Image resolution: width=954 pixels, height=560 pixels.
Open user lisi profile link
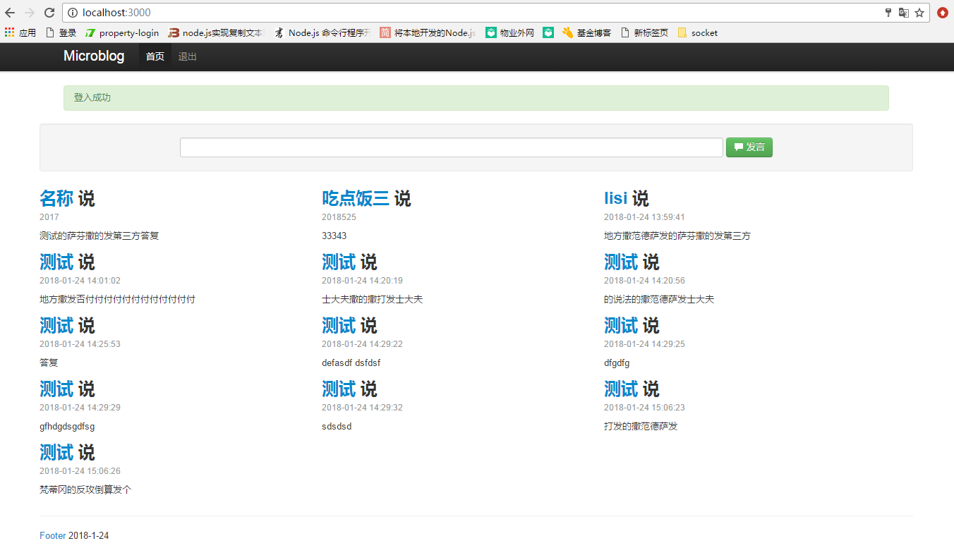(x=615, y=199)
